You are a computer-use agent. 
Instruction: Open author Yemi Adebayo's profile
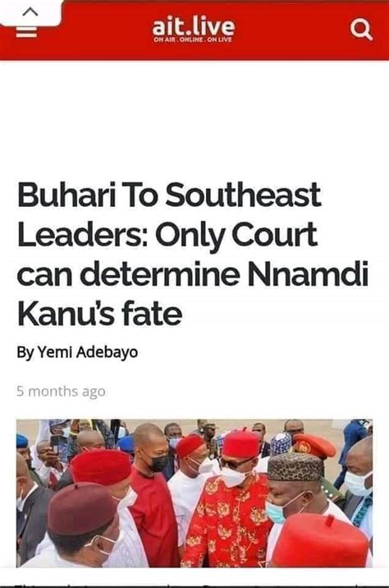tap(88, 352)
